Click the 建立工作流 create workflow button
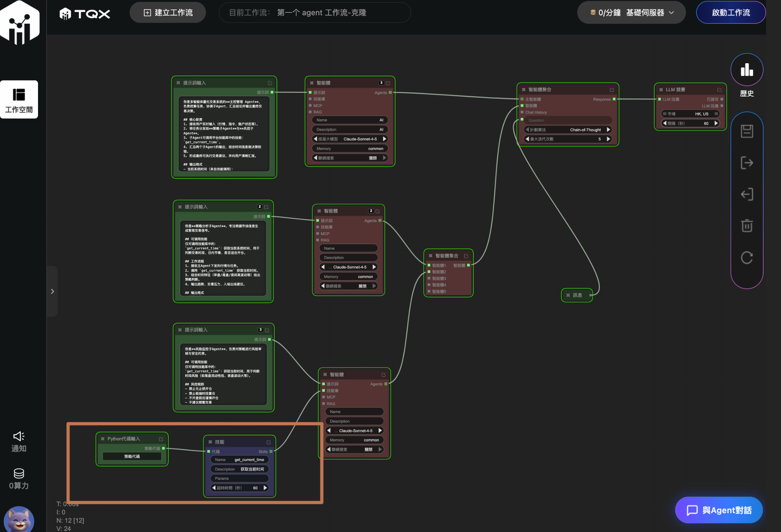This screenshot has width=781, height=532. (168, 13)
